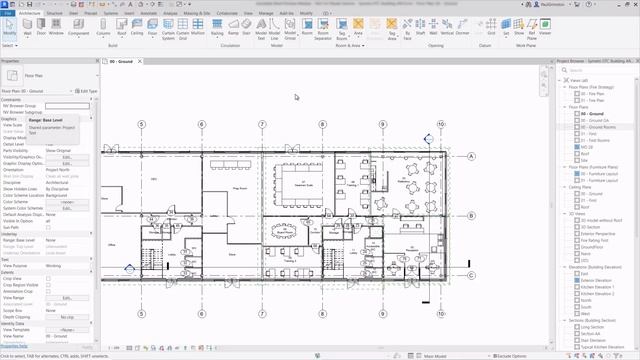
Task: Open the Select dropdown below Modify
Action: [x=10, y=46]
